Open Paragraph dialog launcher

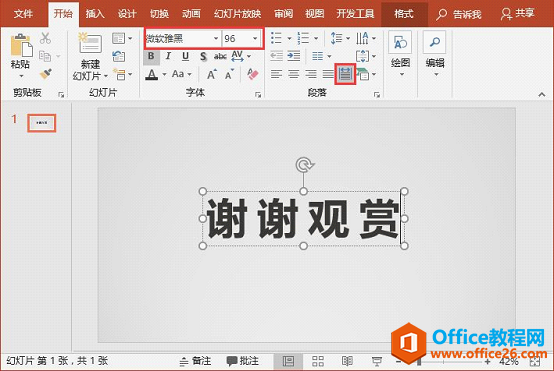377,95
